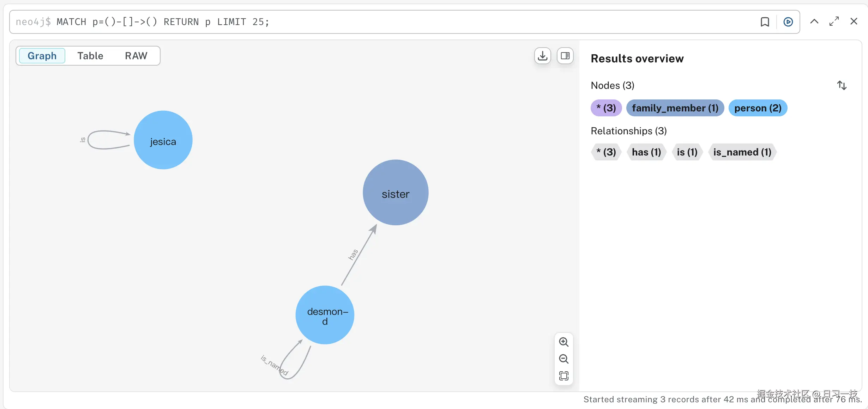Select the * (3) relationships badge
Screen dimensions: 868x409
[x=605, y=152]
